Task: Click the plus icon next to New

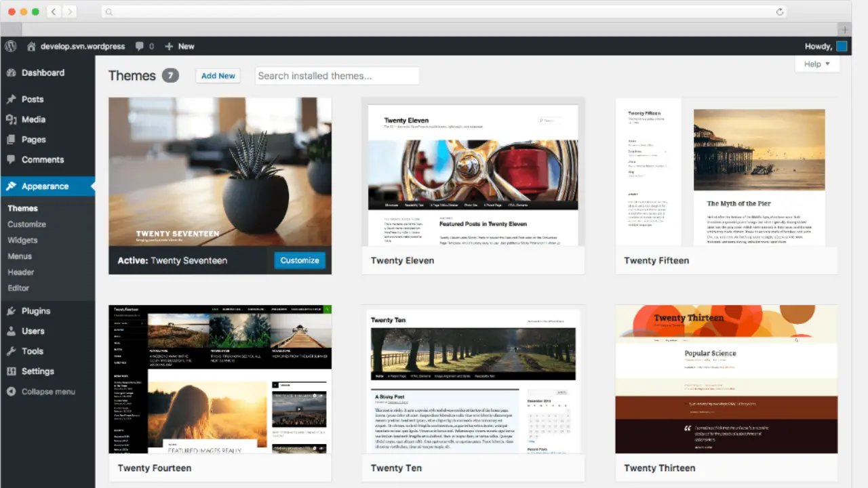Action: (x=169, y=46)
